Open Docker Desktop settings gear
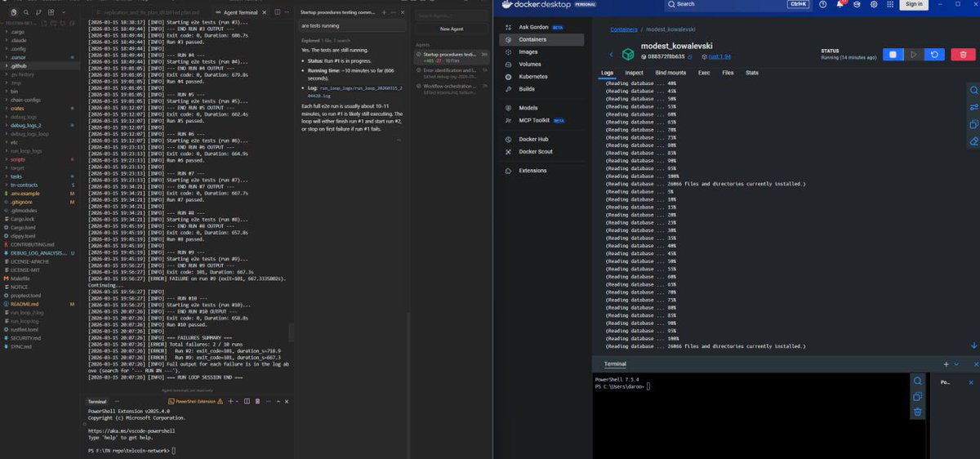 click(x=875, y=4)
